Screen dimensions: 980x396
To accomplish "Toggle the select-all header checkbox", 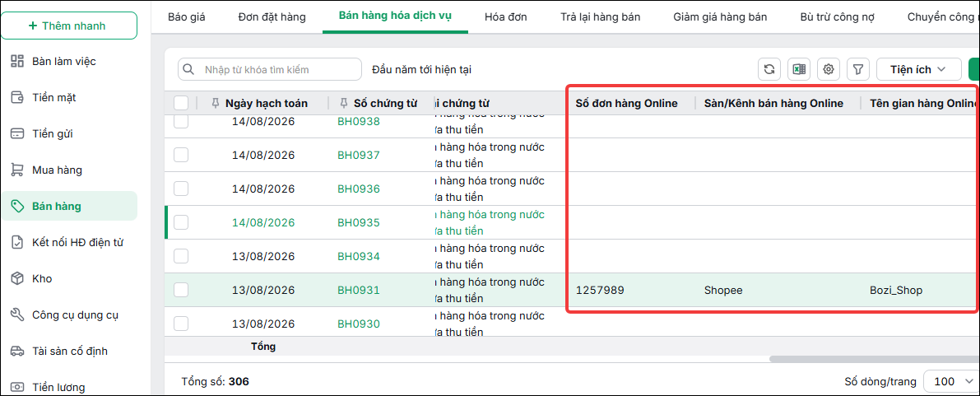I will pos(181,103).
